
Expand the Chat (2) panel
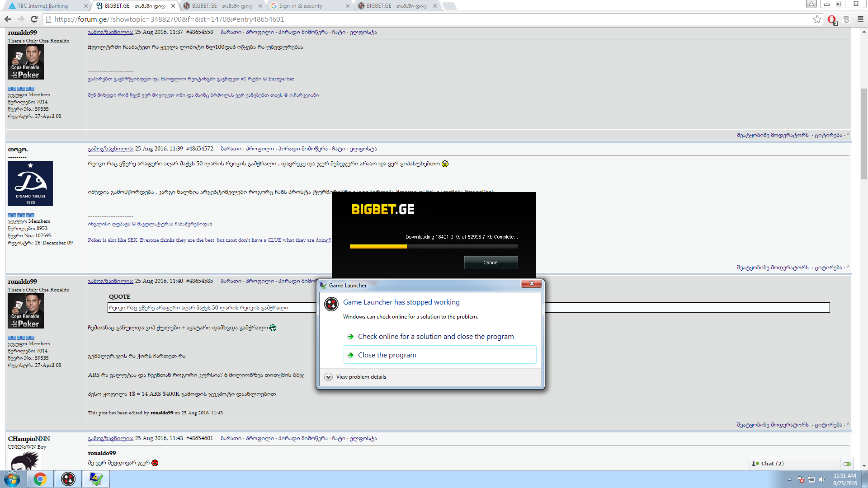[772, 464]
